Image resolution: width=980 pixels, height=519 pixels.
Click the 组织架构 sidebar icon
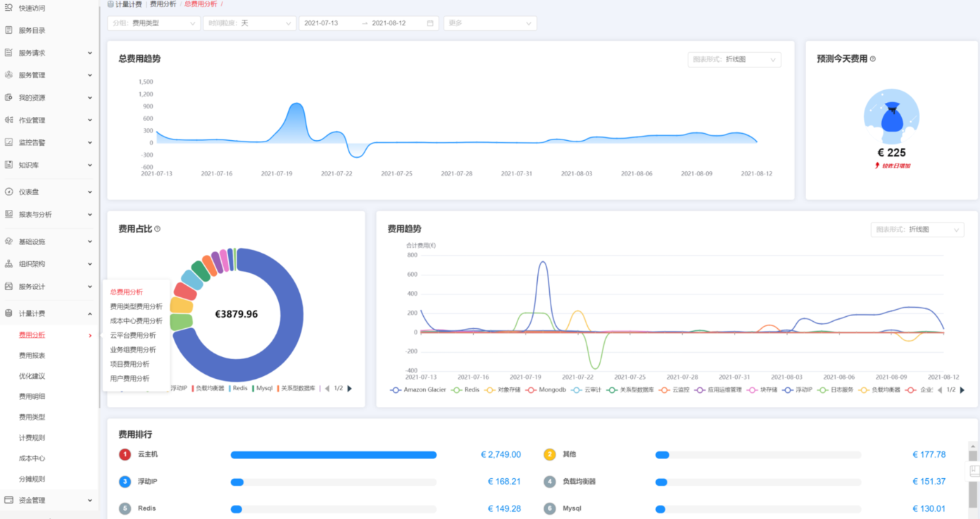(x=8, y=264)
